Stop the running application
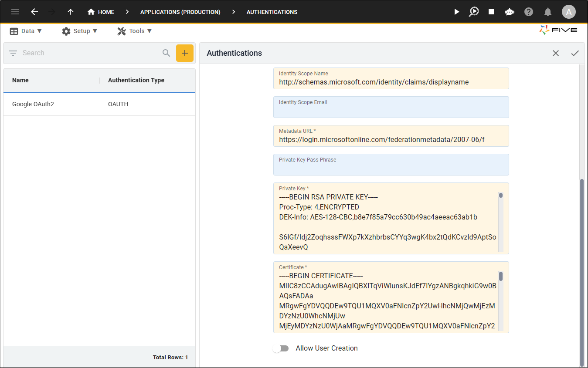Image resolution: width=588 pixels, height=368 pixels. coord(491,12)
